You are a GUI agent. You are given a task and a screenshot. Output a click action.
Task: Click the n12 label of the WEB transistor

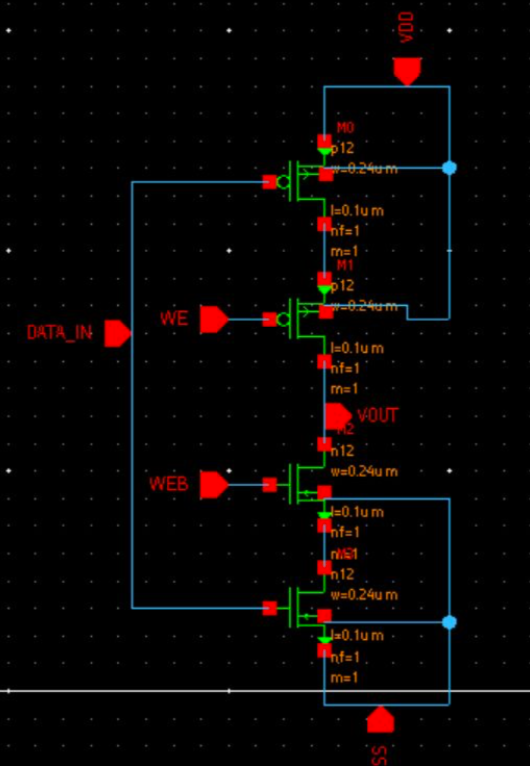343,451
